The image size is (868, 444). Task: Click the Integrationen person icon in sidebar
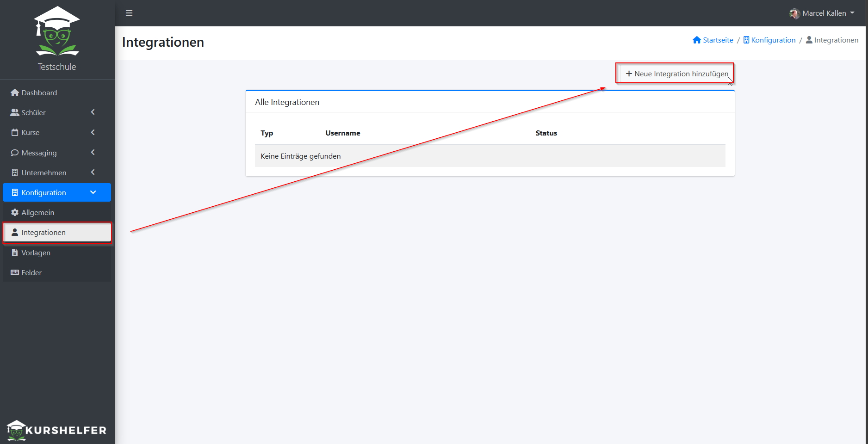[x=15, y=232]
